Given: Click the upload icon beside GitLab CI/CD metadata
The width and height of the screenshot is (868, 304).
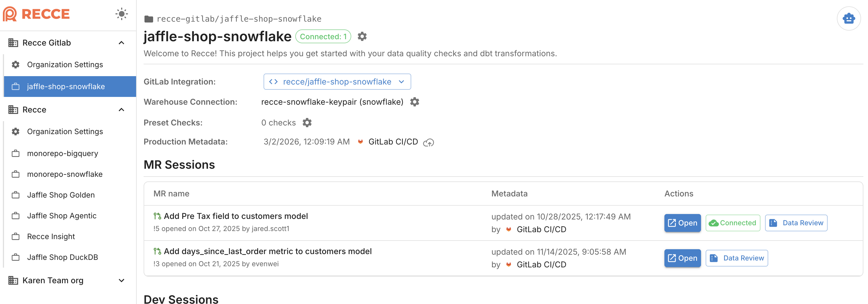Looking at the screenshot, I should point(429,142).
